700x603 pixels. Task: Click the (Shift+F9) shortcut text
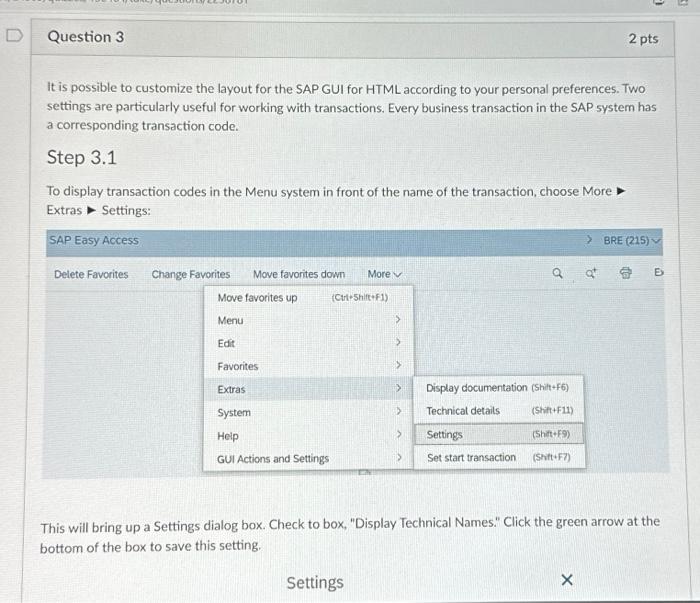pyautogui.click(x=551, y=434)
